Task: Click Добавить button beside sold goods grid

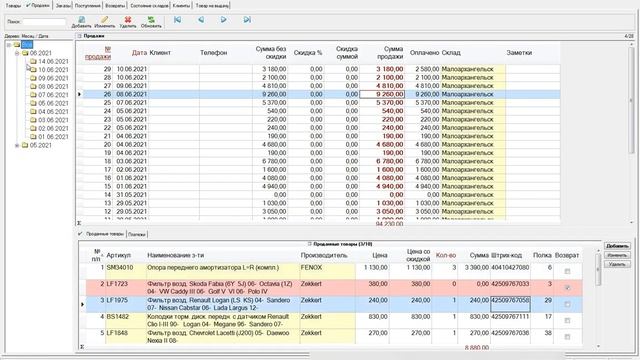Action: pos(617,246)
